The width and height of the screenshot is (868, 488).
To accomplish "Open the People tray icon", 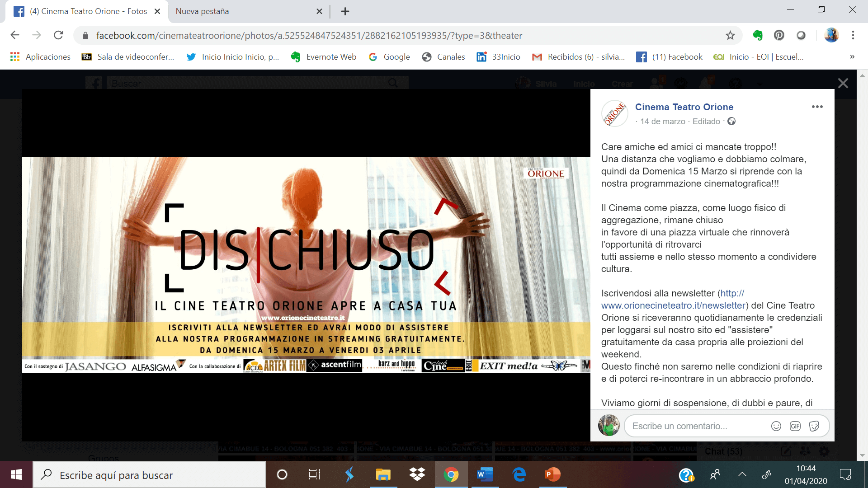I will pos(715,474).
